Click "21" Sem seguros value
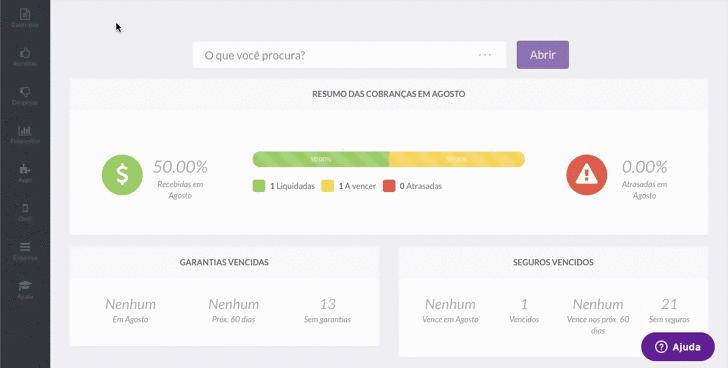The image size is (728, 368). (669, 304)
